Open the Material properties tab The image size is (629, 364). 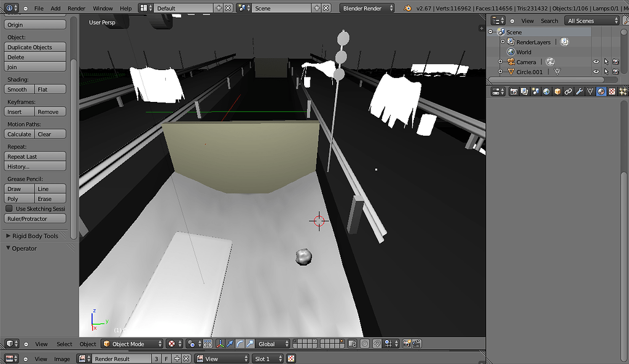[x=601, y=92]
